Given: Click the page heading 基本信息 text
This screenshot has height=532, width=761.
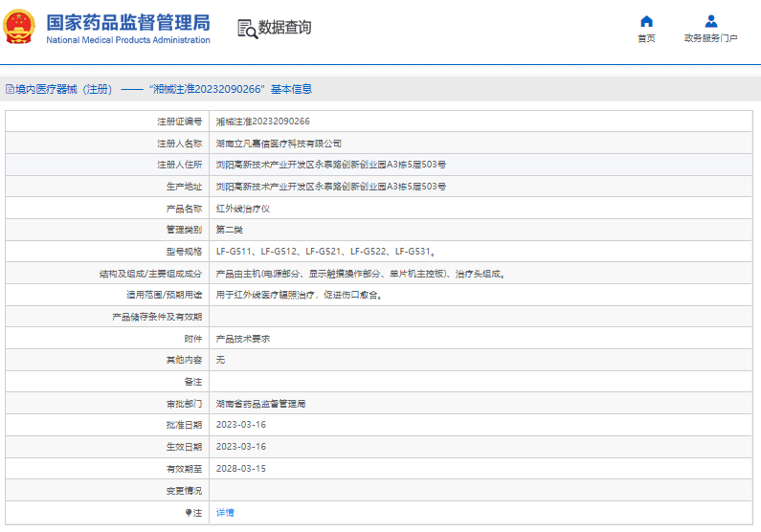Looking at the screenshot, I should click(x=291, y=89).
